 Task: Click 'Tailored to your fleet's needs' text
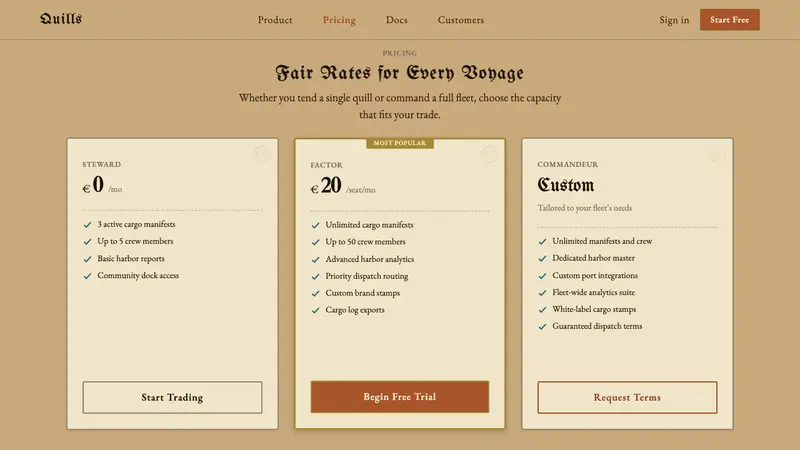(x=585, y=208)
